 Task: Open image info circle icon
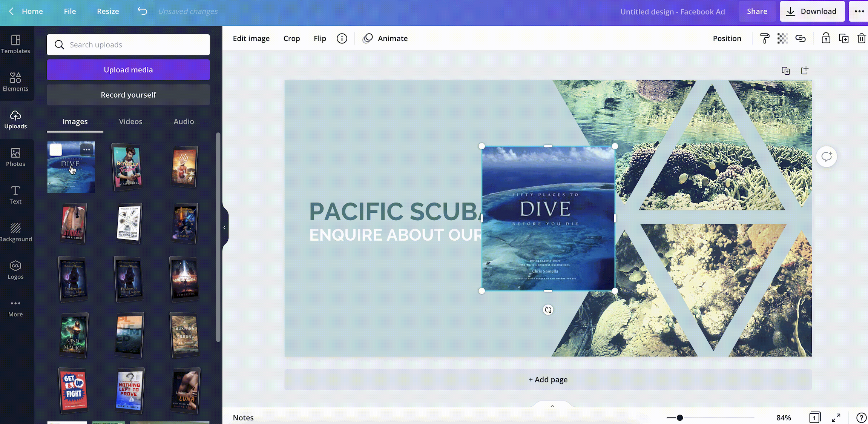point(342,38)
